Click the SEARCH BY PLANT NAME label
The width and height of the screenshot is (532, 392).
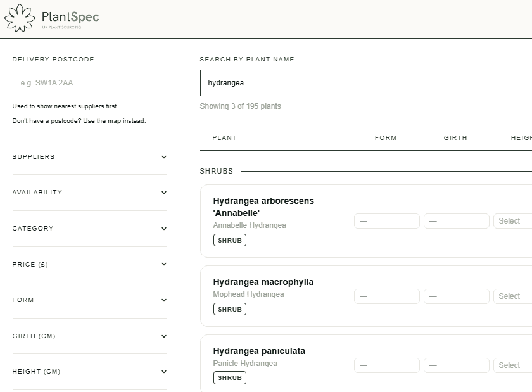pyautogui.click(x=247, y=59)
